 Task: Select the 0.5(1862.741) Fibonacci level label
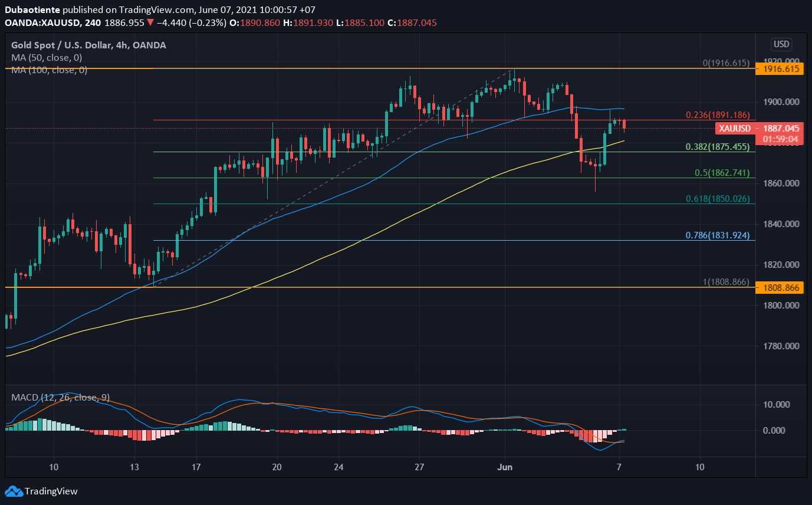[x=722, y=173]
